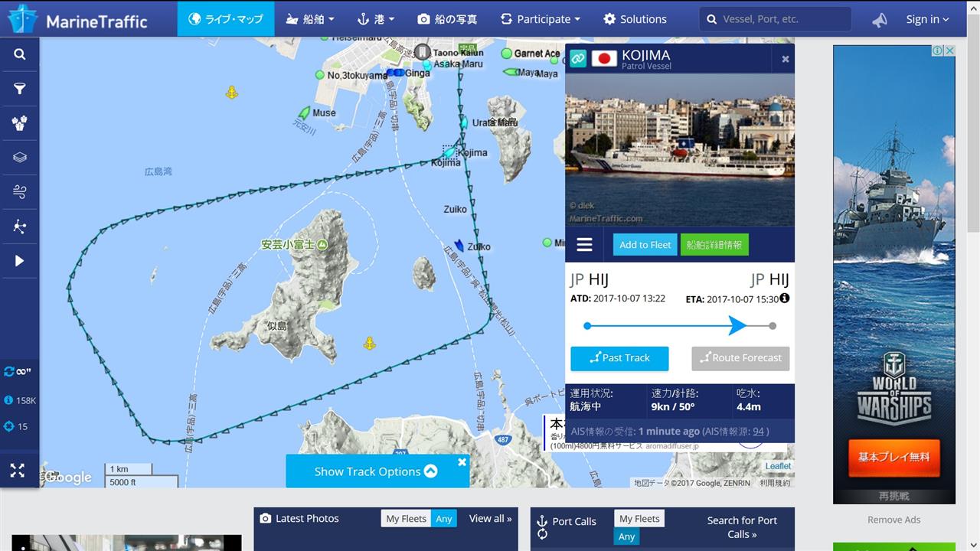Open the Kojima panel hamburger menu
The height and width of the screenshot is (551, 980).
click(x=584, y=245)
